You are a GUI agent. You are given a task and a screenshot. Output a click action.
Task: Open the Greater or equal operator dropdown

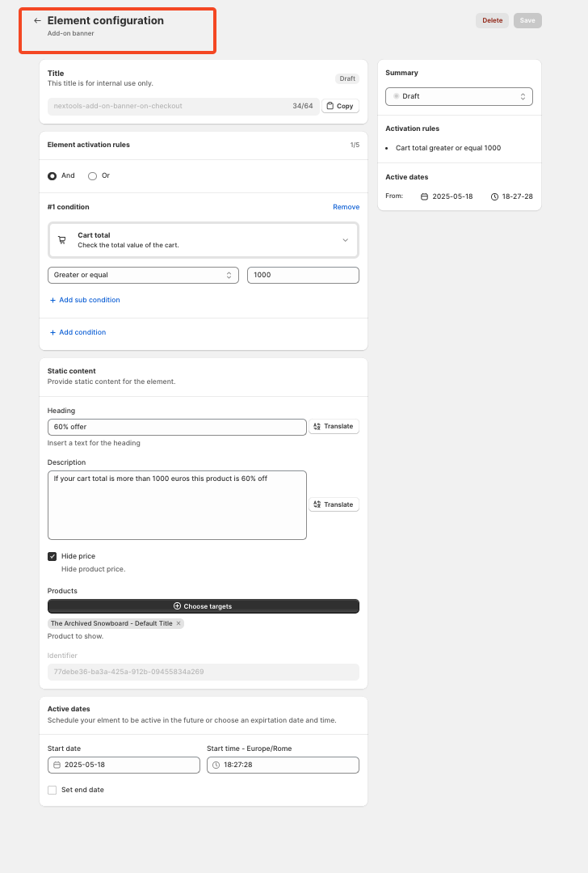pos(143,276)
